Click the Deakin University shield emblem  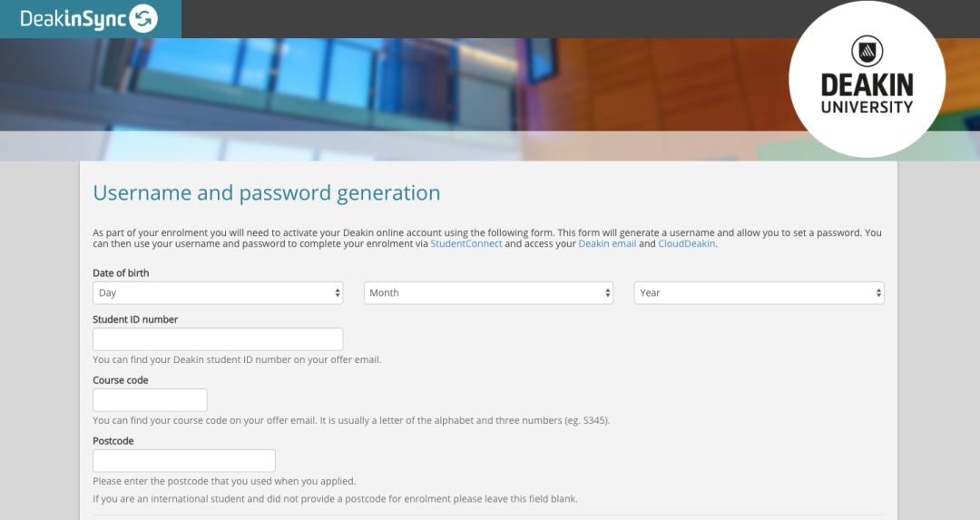[867, 51]
